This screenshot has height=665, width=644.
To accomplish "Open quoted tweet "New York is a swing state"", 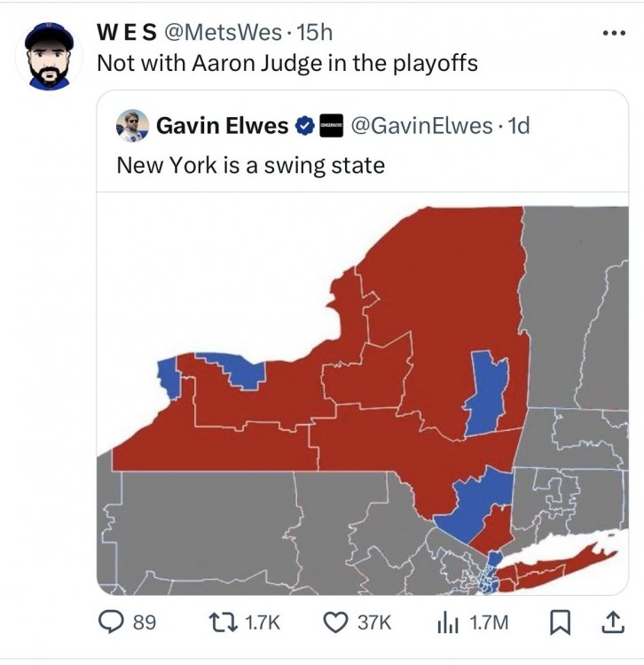I will tap(251, 165).
